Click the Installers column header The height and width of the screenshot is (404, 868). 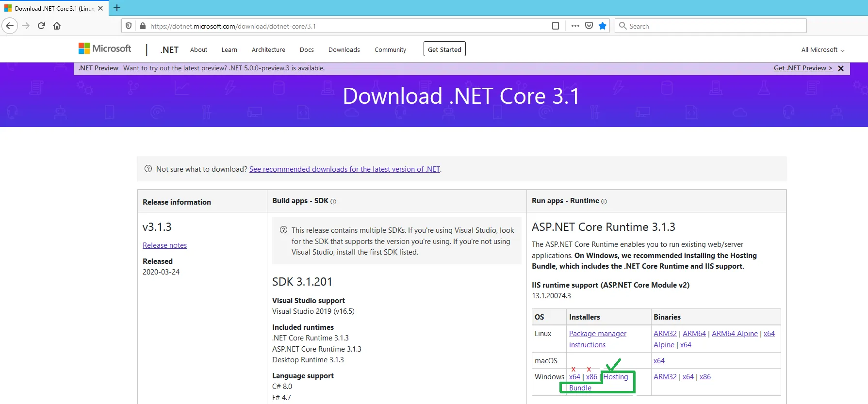(585, 317)
